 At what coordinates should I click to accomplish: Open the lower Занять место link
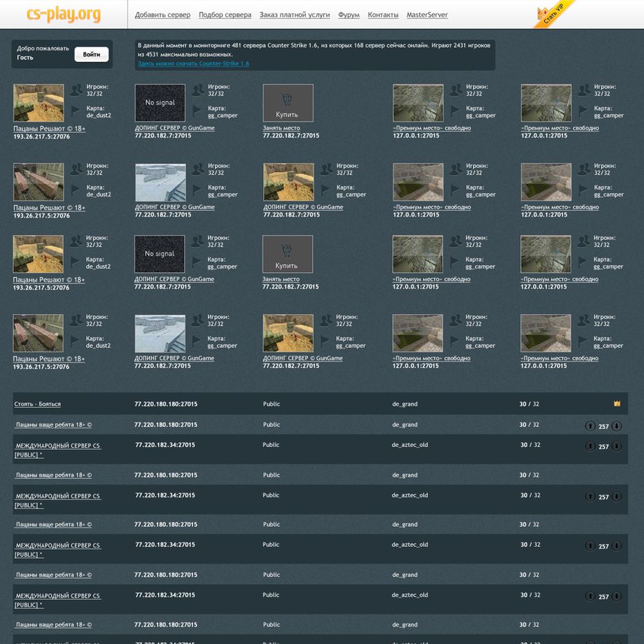281,279
